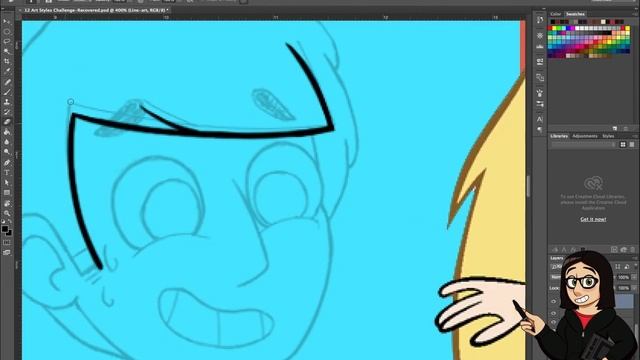Select the Zoom tool in toolbar
The image size is (640, 360).
(7, 213)
